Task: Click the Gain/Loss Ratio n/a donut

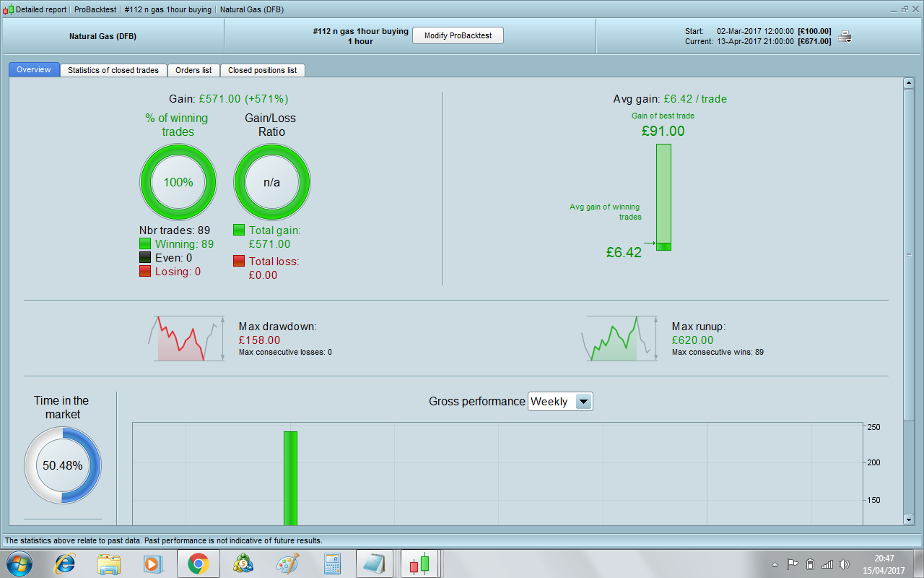Action: pos(271,182)
